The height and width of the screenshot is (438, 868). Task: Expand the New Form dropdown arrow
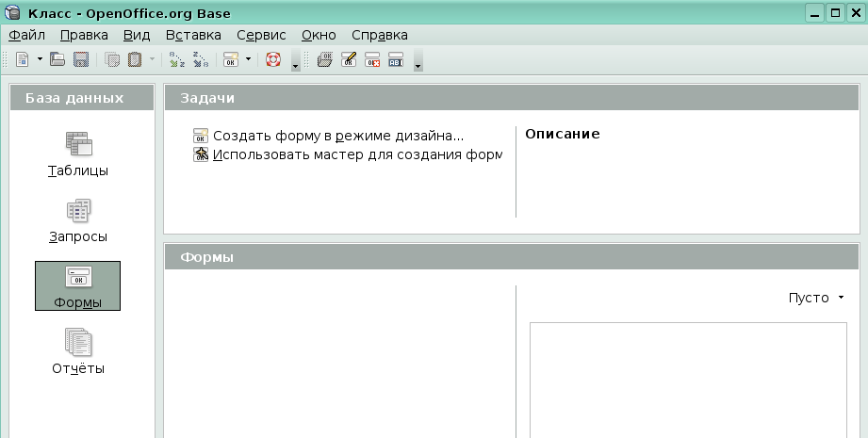click(x=248, y=59)
